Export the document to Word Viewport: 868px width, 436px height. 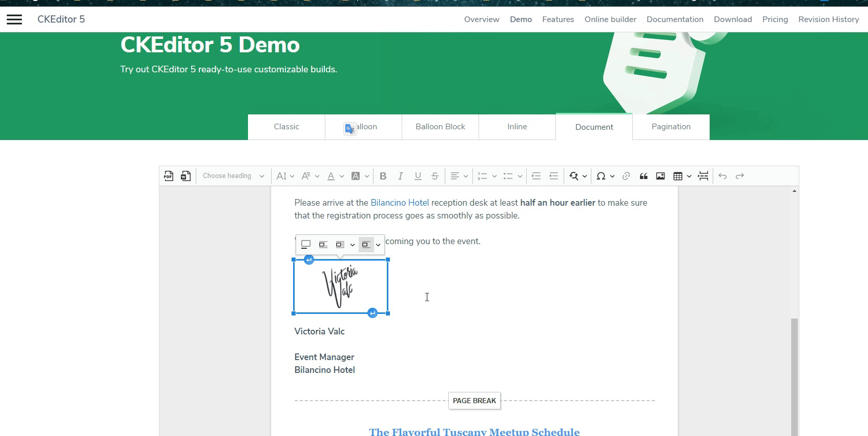[186, 176]
